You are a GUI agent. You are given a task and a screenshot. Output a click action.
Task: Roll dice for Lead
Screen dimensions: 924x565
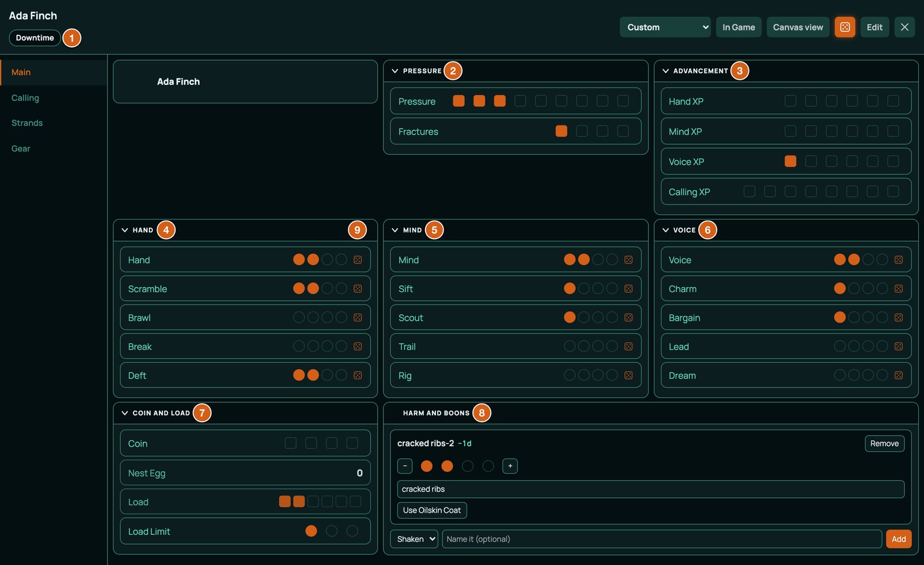pos(899,347)
